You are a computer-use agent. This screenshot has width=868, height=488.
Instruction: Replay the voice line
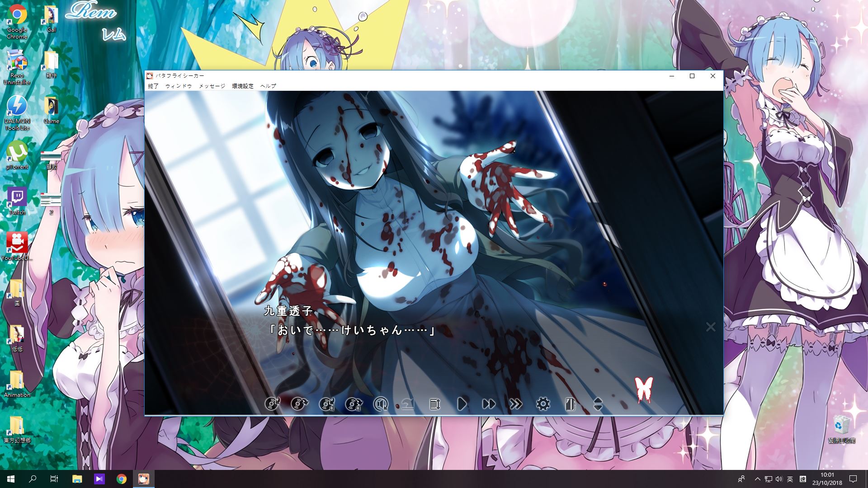(x=381, y=404)
